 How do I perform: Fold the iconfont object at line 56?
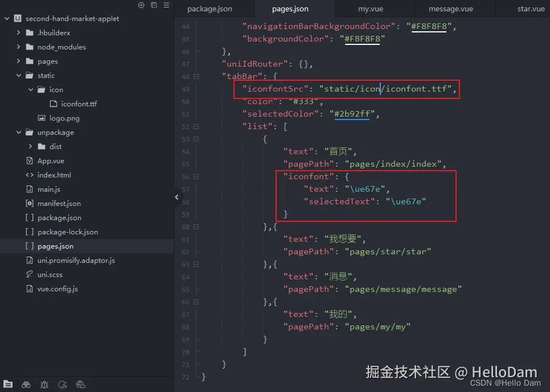(196, 177)
